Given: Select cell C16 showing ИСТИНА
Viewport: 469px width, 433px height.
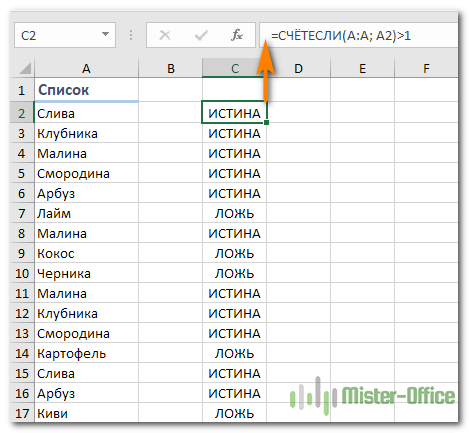Looking at the screenshot, I should coord(235,393).
